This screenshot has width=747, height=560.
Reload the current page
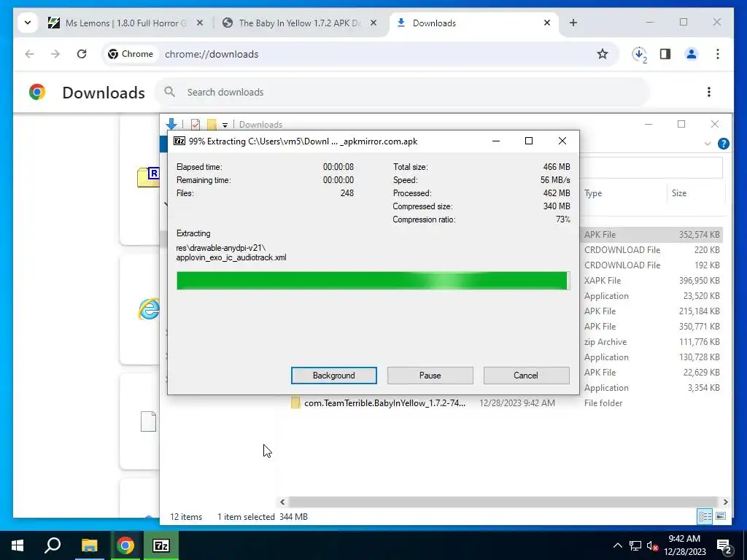click(82, 54)
